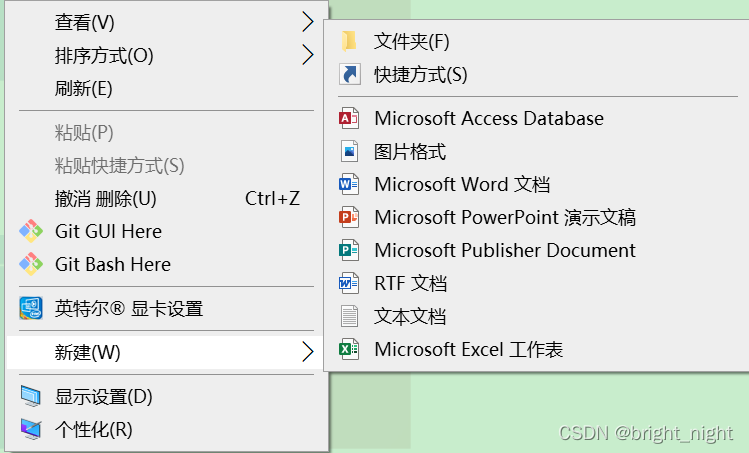Image resolution: width=749 pixels, height=453 pixels.
Task: Click the Publisher document icon
Action: pyautogui.click(x=349, y=250)
